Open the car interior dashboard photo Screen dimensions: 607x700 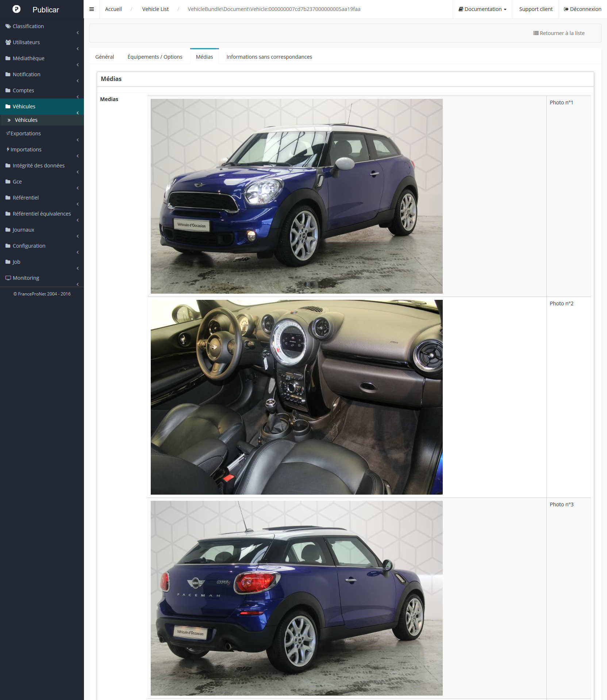click(296, 397)
